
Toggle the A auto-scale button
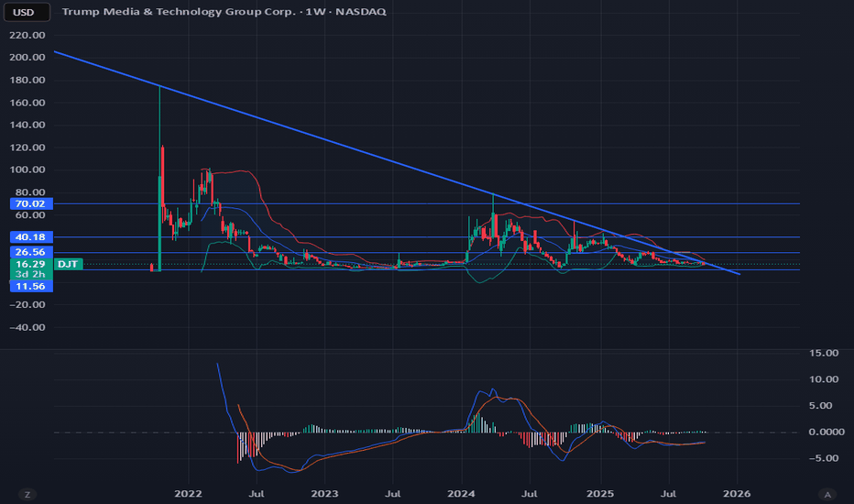pos(827,494)
